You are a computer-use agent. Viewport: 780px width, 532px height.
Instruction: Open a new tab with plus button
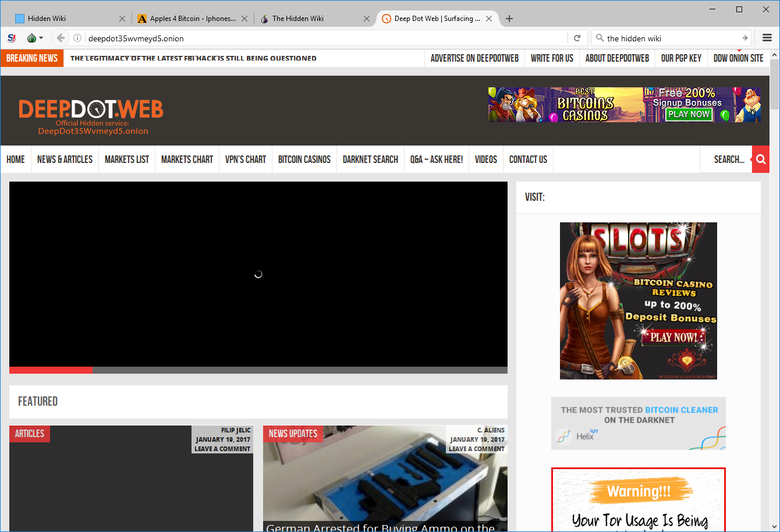tap(509, 19)
